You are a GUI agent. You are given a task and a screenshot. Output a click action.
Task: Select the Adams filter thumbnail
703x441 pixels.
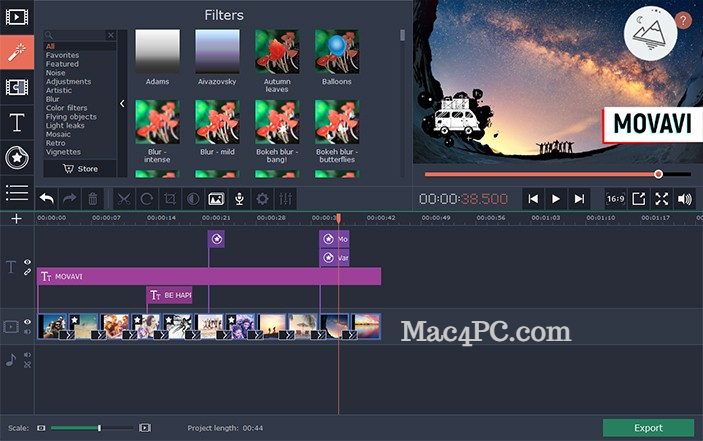(x=157, y=52)
